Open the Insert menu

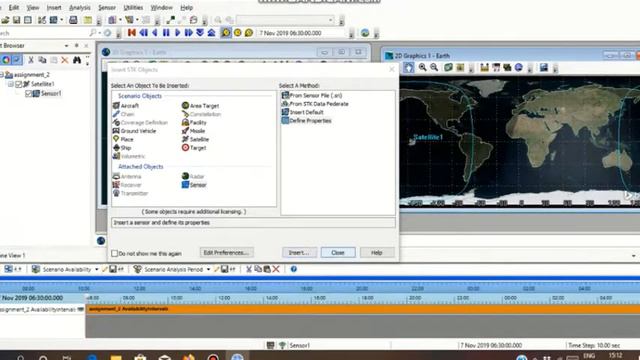pos(54,7)
